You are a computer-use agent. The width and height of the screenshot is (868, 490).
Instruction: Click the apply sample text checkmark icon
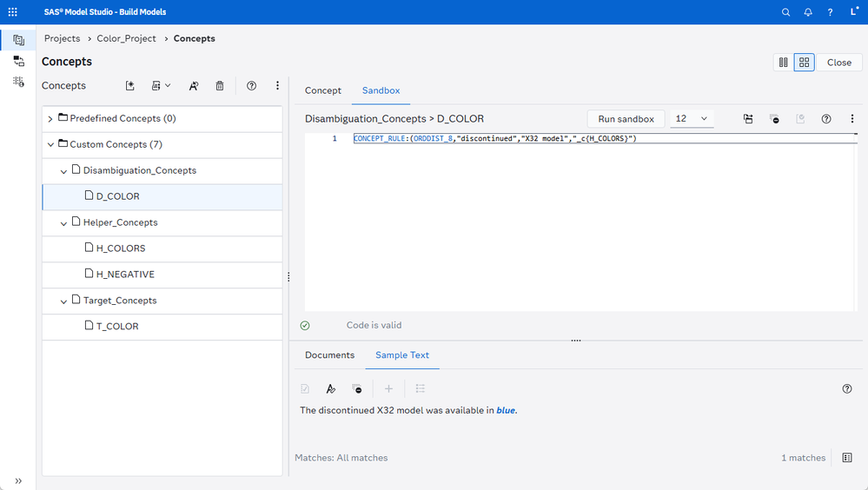[305, 388]
